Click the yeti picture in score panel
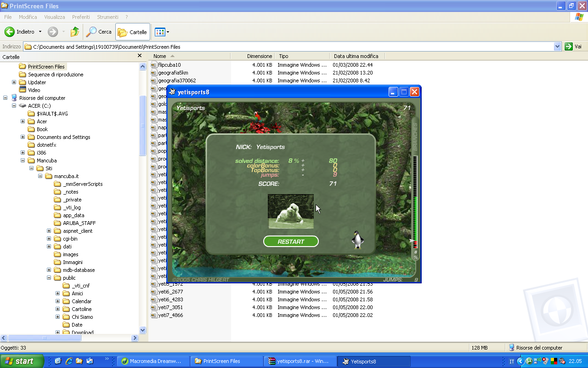The width and height of the screenshot is (588, 368). (291, 211)
